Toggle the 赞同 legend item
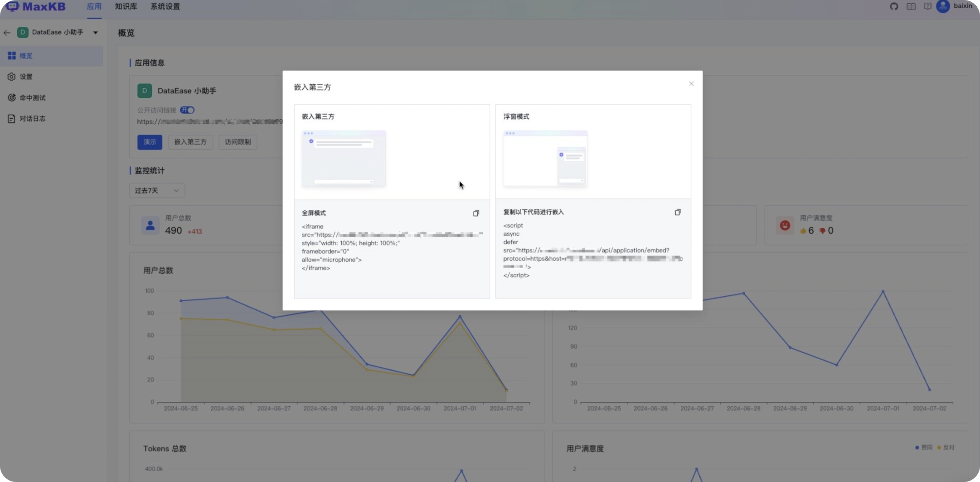The image size is (980, 482). pyautogui.click(x=923, y=448)
